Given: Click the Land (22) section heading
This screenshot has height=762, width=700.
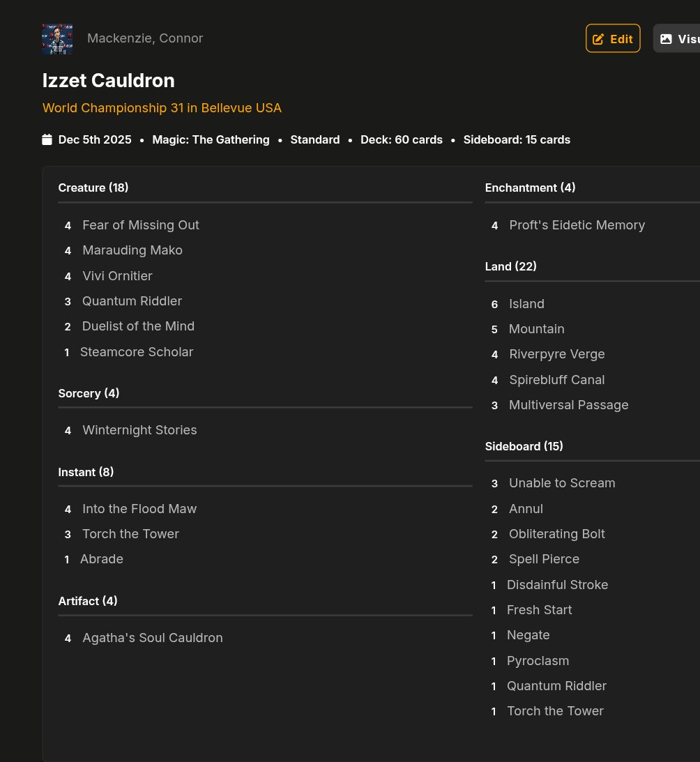Looking at the screenshot, I should click(x=510, y=266).
